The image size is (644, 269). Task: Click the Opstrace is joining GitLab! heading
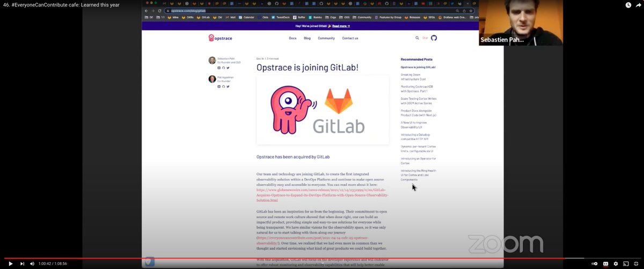(307, 67)
